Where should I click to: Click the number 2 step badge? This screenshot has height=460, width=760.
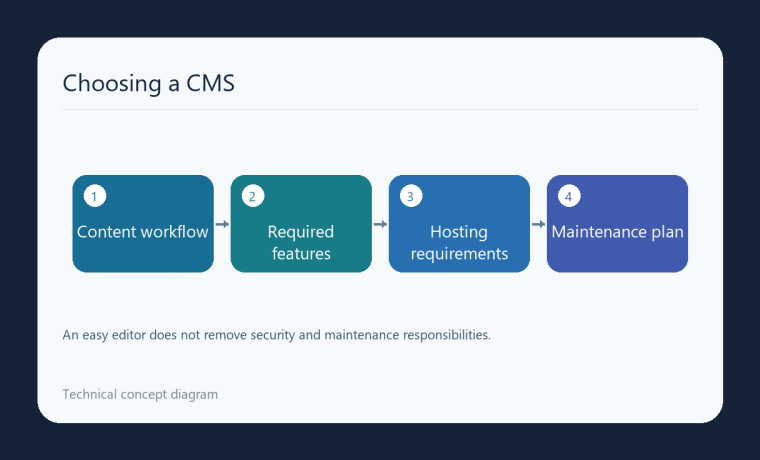click(x=253, y=196)
